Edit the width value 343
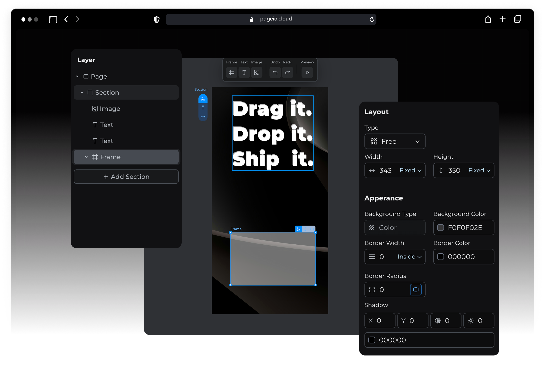The height and width of the screenshot is (392, 542). (x=385, y=170)
